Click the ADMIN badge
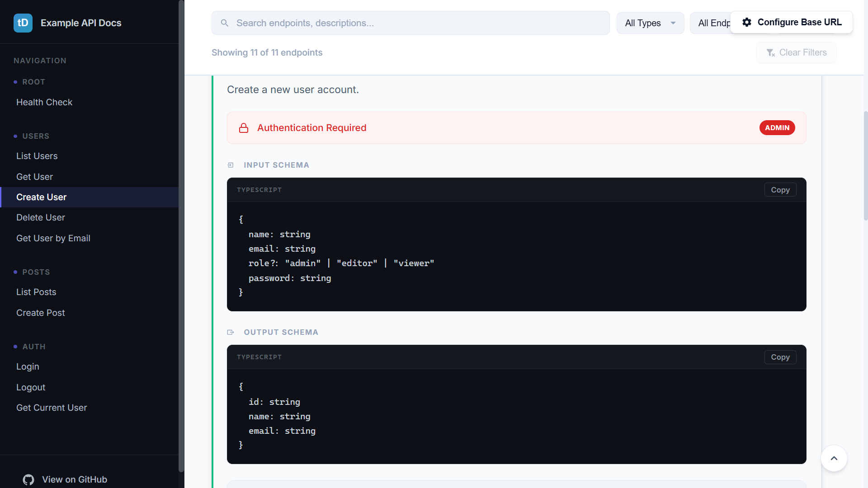 (x=777, y=128)
